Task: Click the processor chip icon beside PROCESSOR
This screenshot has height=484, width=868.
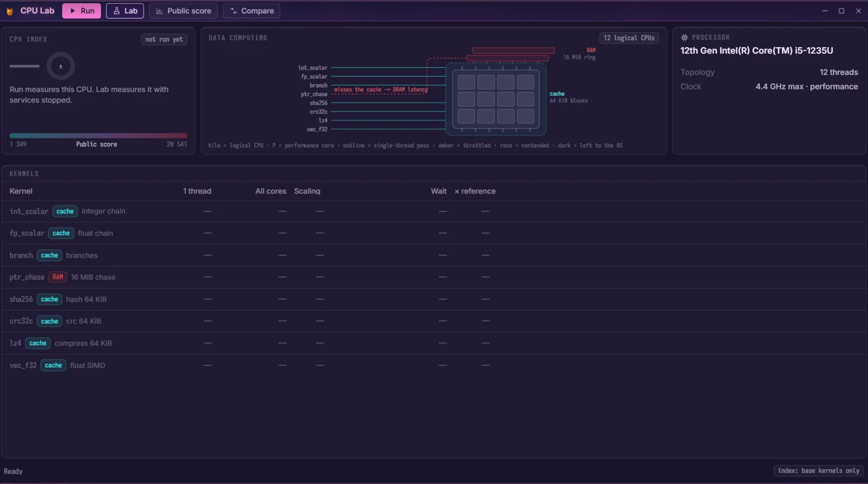Action: click(684, 38)
